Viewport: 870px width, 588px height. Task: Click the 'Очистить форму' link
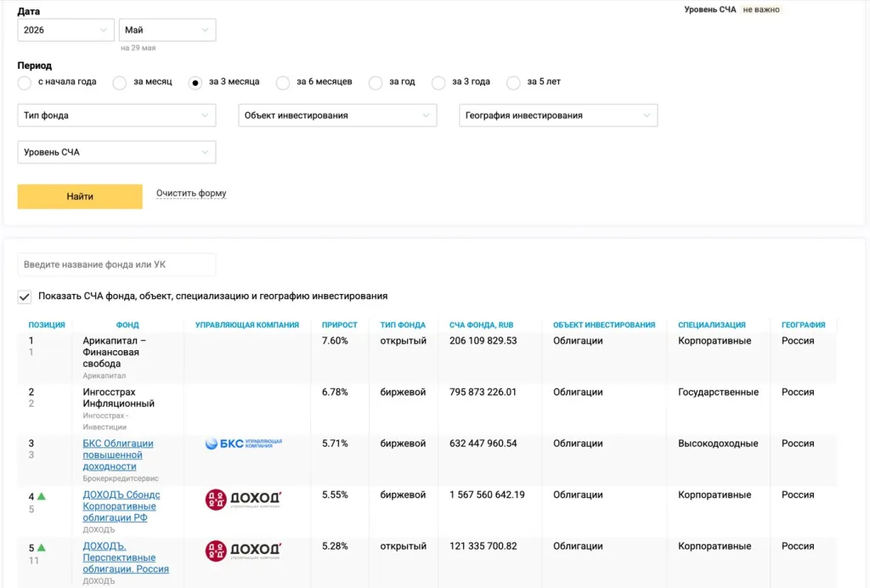tap(191, 193)
